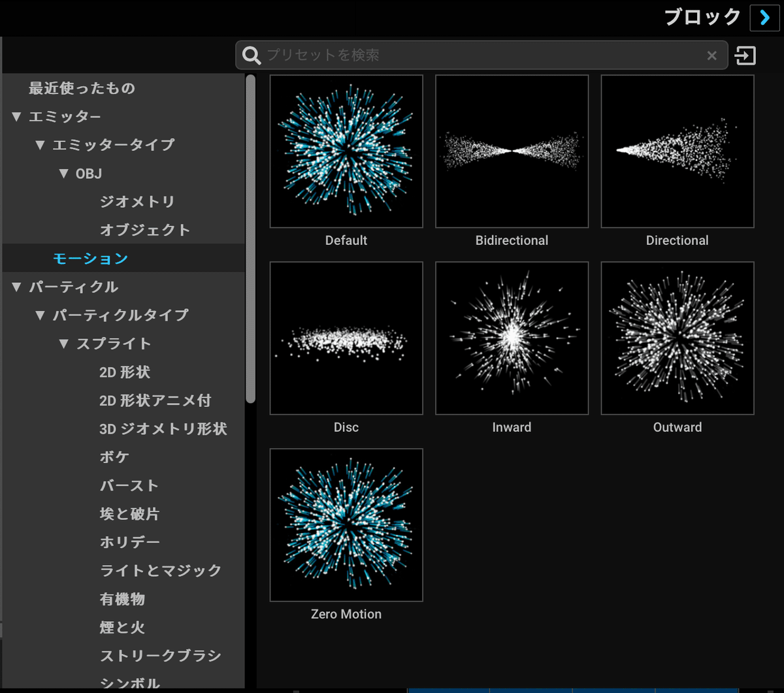Screen dimensions: 784x693
Task: Select the ジオメトリ preset category
Action: pyautogui.click(x=137, y=201)
